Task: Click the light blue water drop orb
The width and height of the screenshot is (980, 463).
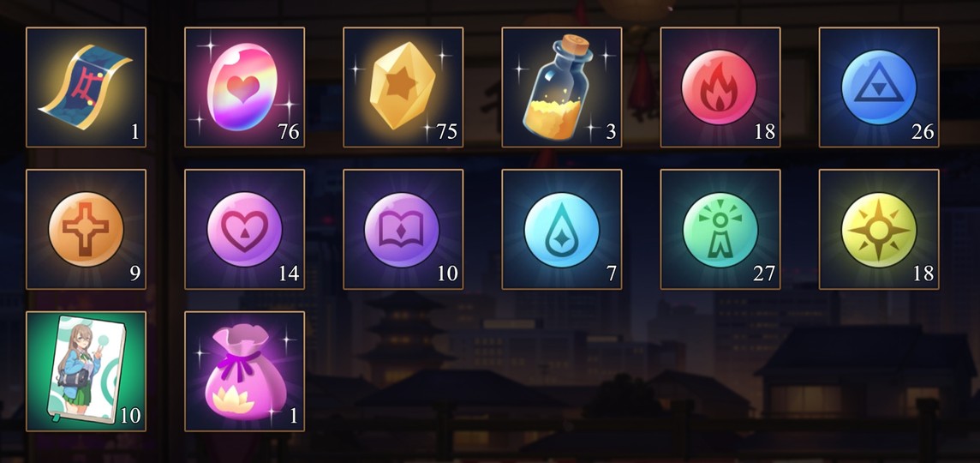Action: tap(562, 229)
